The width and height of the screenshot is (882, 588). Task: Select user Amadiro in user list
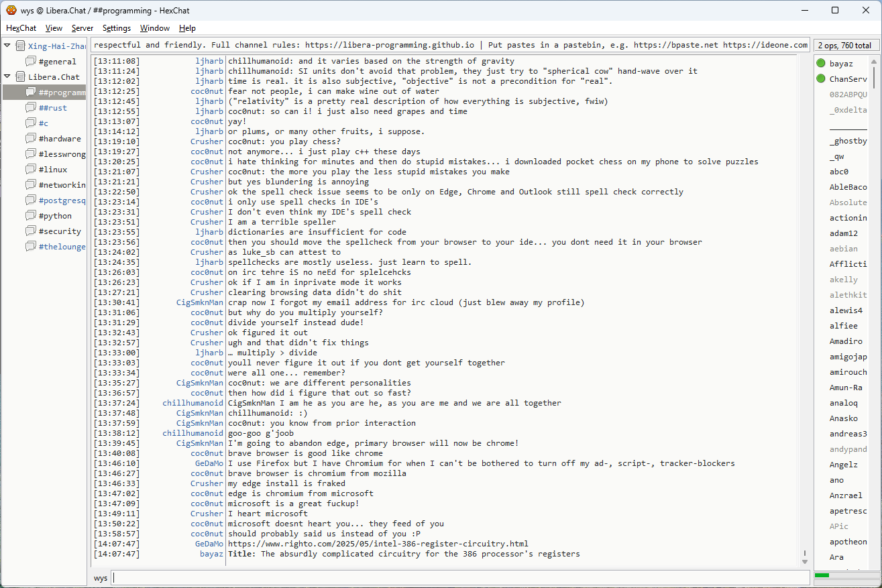[x=846, y=341]
